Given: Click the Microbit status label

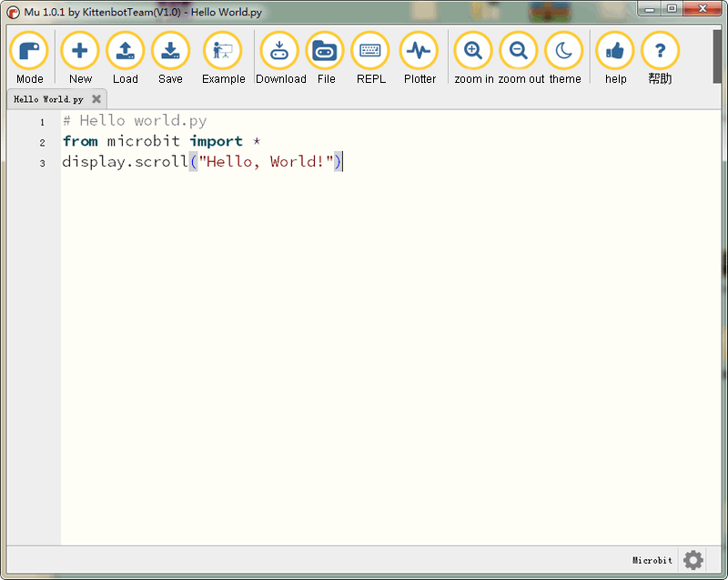Looking at the screenshot, I should 652,561.
